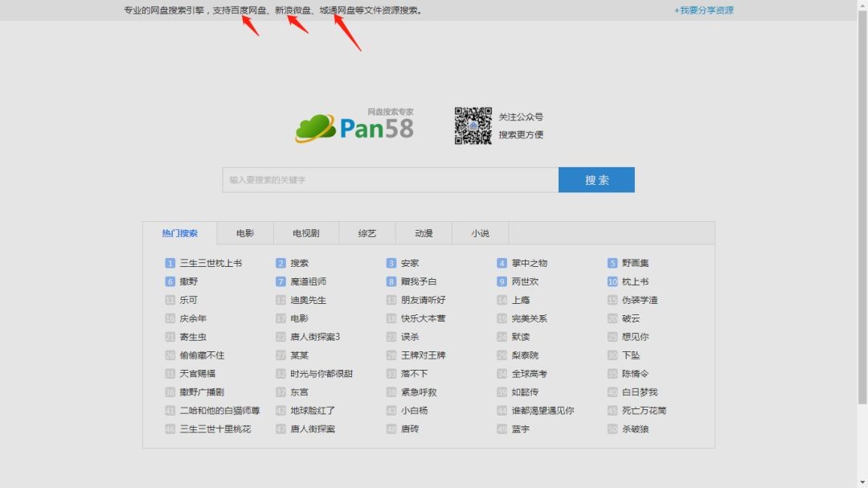The width and height of the screenshot is (868, 488).
Task: Click the scrollbar up arrow
Action: pos(862,6)
